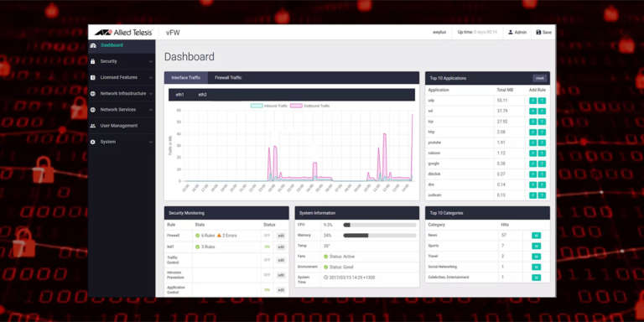Viewport: 644px width, 322px height.
Task: Click the "Status: Active" text for Fans
Action: tap(342, 257)
